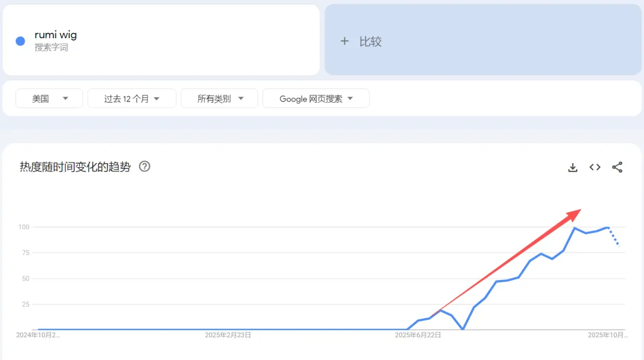This screenshot has width=644, height=360.
Task: Click the question mark help icon
Action: pos(144,167)
